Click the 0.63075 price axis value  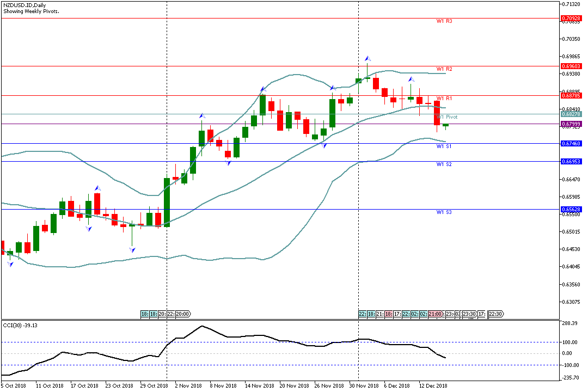pos(571,302)
